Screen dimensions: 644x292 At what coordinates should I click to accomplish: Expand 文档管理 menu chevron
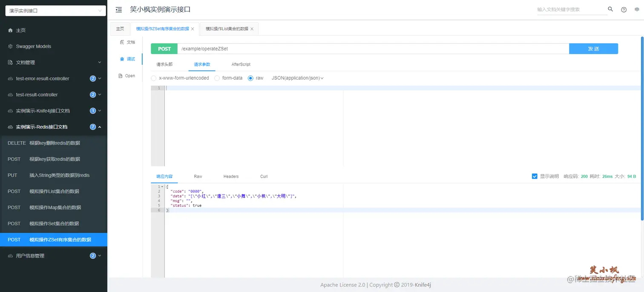tap(100, 63)
